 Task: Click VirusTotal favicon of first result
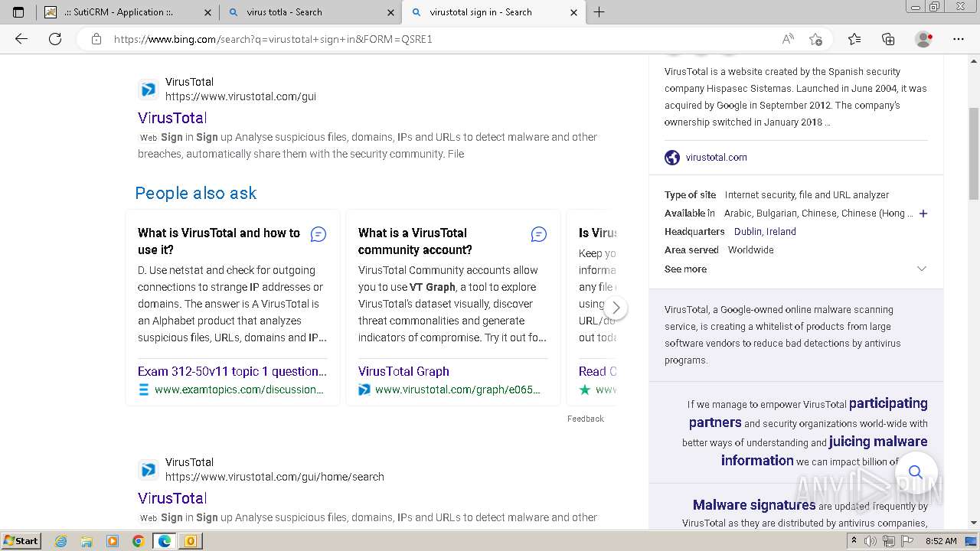149,90
